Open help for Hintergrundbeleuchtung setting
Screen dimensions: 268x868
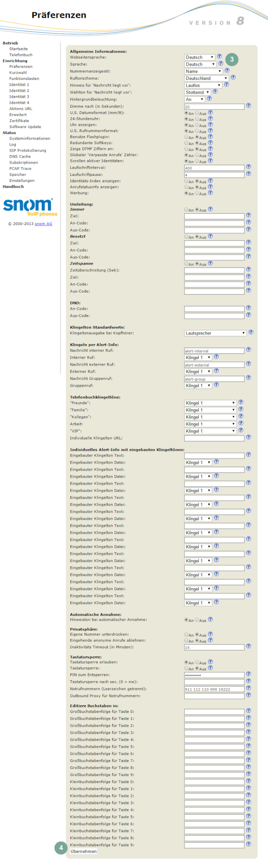(x=209, y=99)
